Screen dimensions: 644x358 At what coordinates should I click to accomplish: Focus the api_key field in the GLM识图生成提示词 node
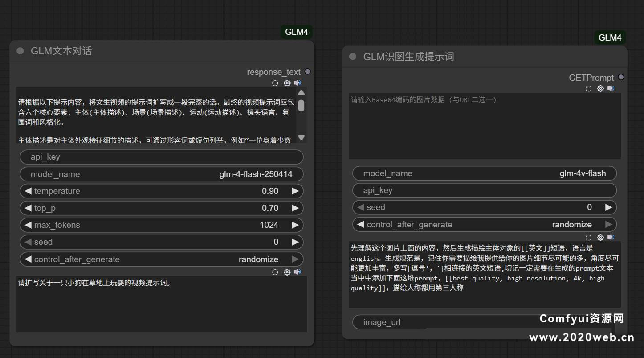click(485, 190)
